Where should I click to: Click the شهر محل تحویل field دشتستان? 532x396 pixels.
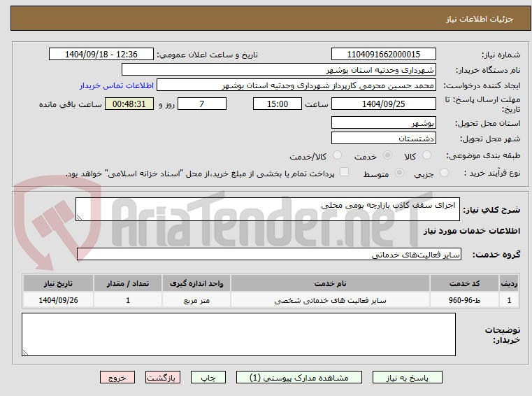tap(383, 138)
